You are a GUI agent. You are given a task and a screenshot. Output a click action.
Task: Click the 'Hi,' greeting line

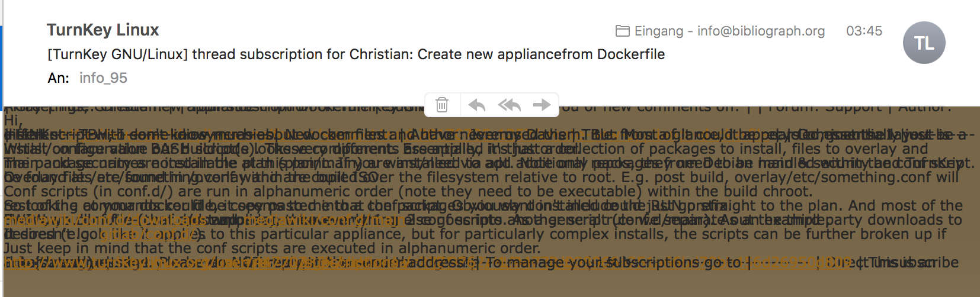12,121
